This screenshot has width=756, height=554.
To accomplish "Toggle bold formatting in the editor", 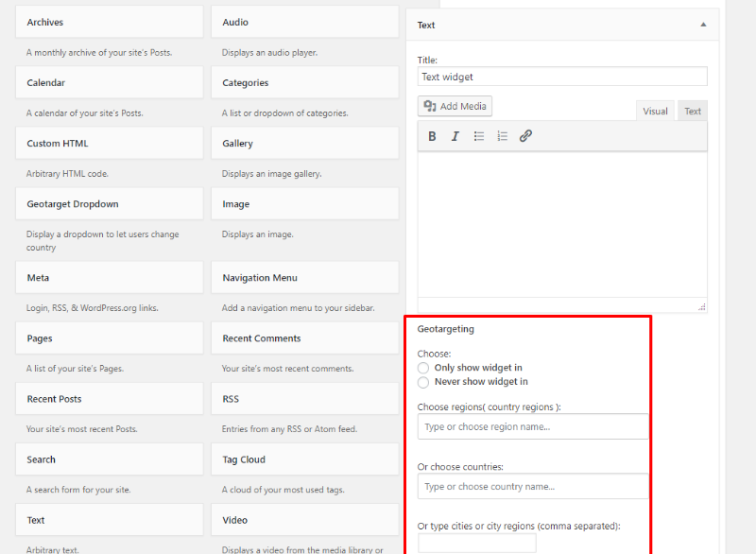I will 432,136.
